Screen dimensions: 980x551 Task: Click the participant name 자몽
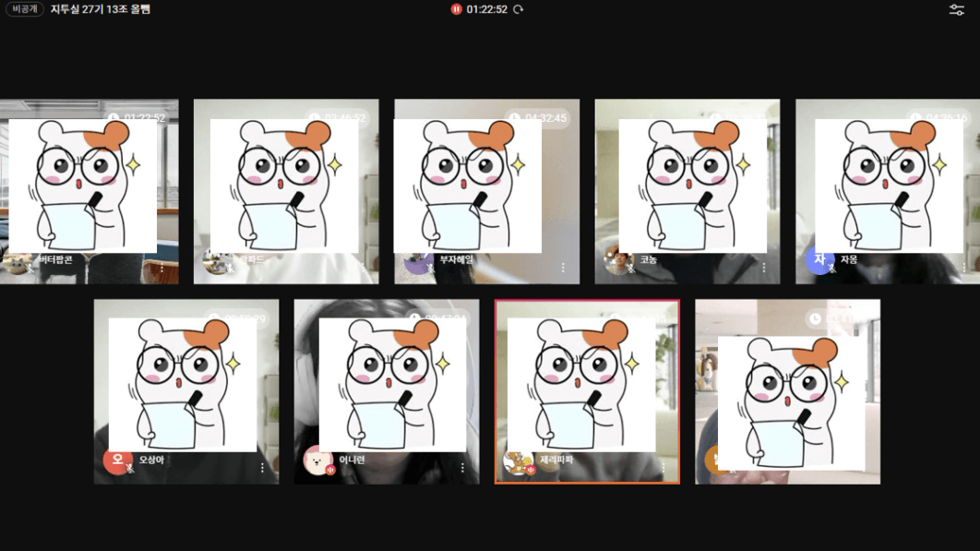(x=849, y=259)
